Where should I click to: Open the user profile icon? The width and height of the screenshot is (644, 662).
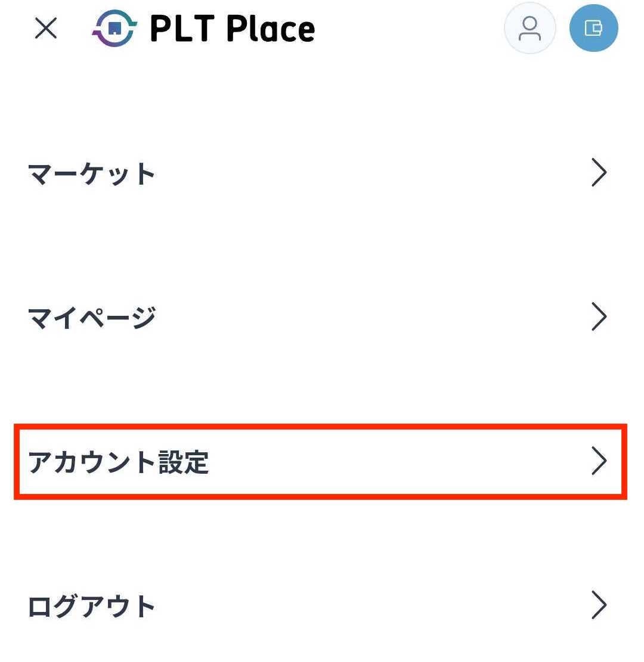(530, 28)
